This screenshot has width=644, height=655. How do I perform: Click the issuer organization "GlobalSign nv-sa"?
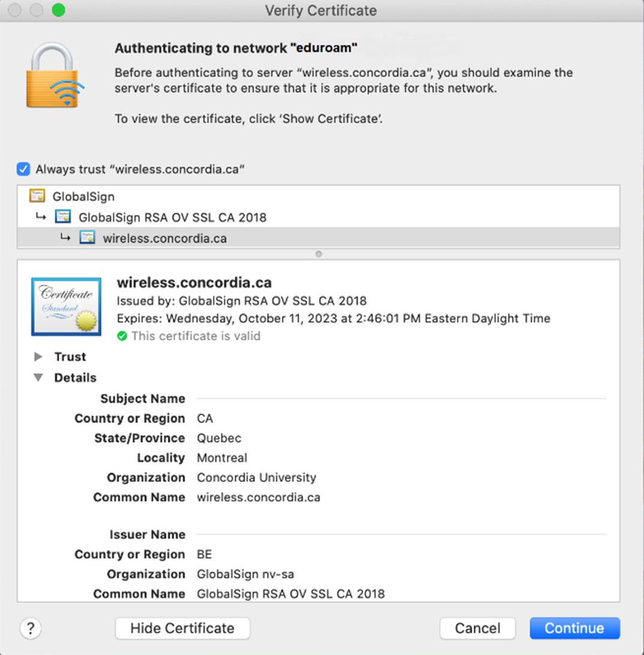click(245, 574)
